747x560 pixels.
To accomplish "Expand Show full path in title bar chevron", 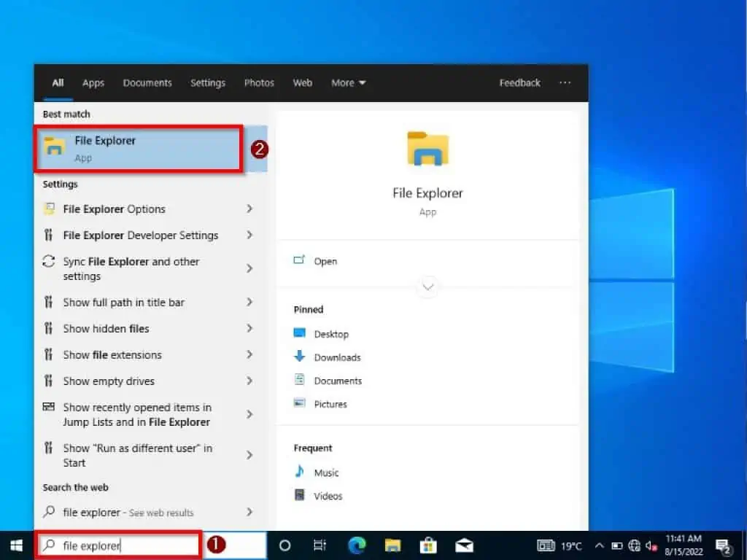I will click(x=249, y=302).
